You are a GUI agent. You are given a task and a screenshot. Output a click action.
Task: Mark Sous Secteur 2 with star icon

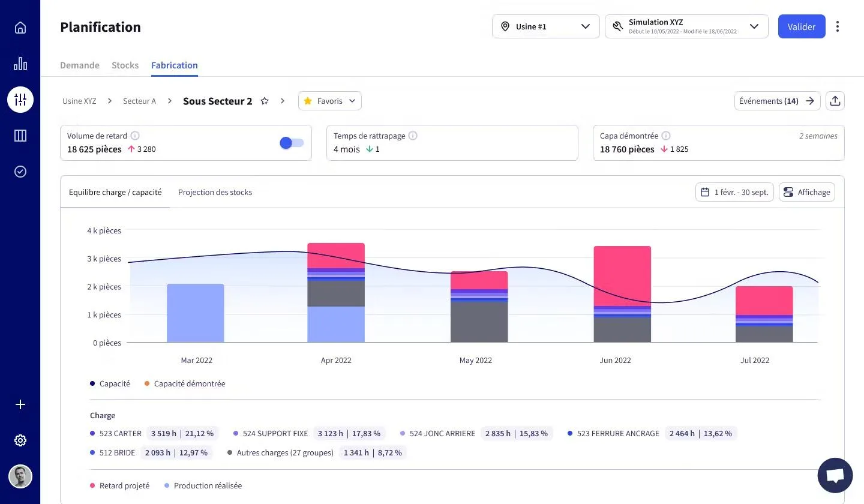[265, 101]
